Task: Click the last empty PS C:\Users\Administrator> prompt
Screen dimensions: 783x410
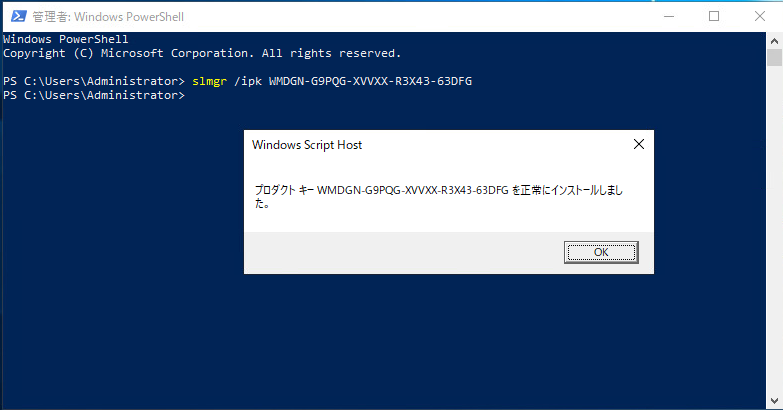Action: pyautogui.click(x=94, y=95)
